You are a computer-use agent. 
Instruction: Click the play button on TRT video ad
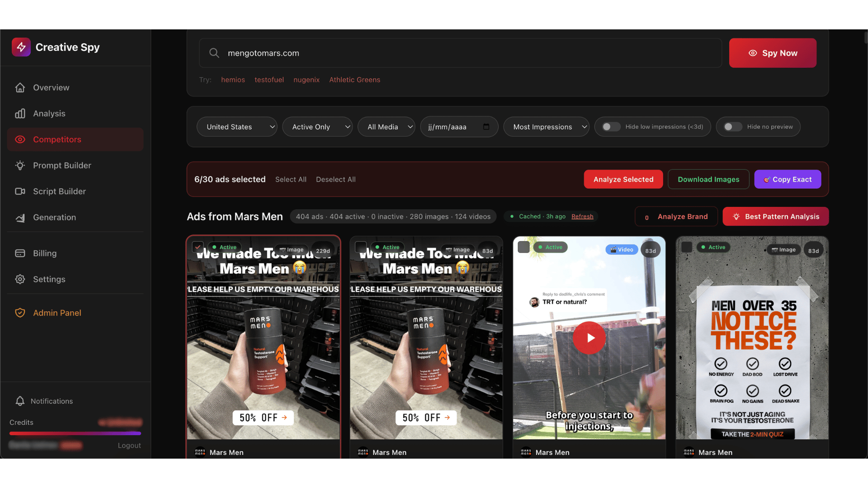click(589, 338)
